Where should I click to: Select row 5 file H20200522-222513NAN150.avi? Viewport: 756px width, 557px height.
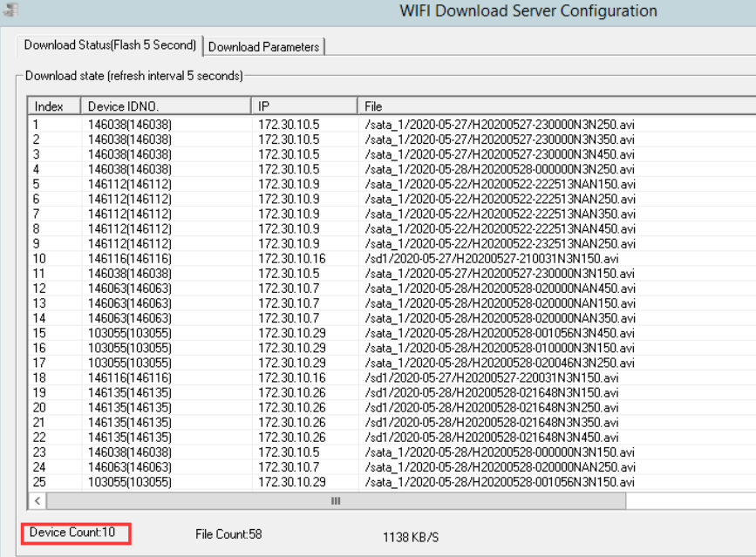pyautogui.click(x=500, y=185)
